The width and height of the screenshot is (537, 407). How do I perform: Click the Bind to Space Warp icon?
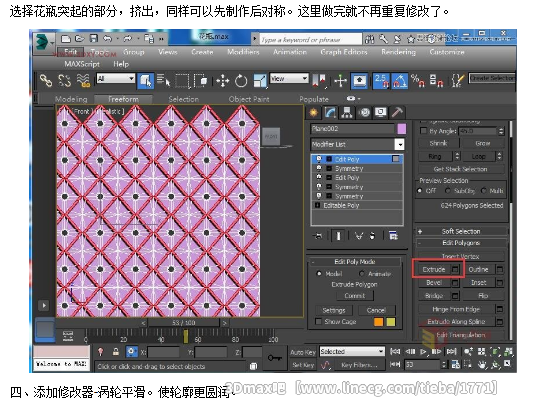pyautogui.click(x=83, y=81)
